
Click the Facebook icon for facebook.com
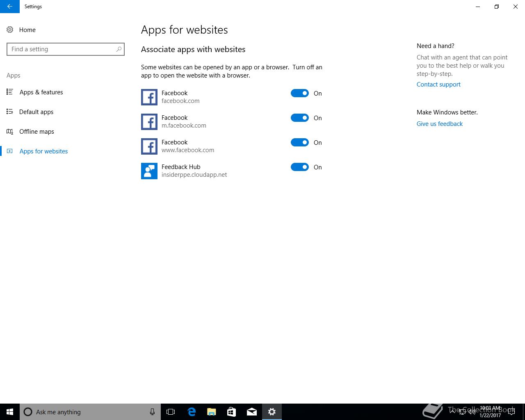(x=149, y=97)
